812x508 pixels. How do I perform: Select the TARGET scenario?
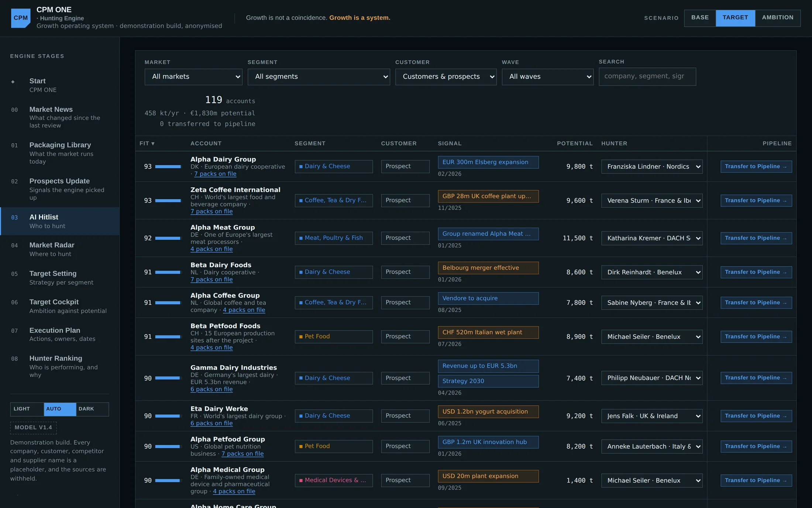pyautogui.click(x=735, y=18)
